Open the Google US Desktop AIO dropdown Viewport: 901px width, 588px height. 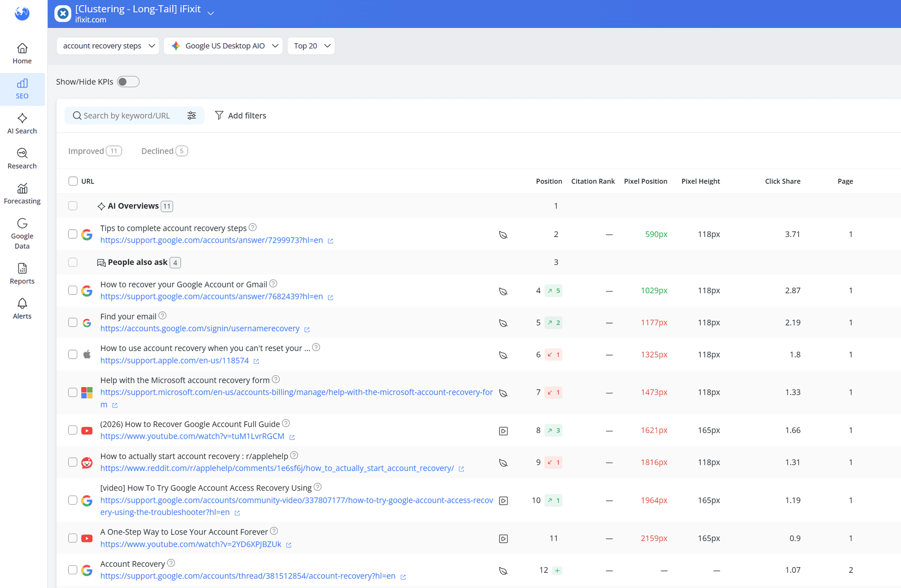pyautogui.click(x=223, y=45)
